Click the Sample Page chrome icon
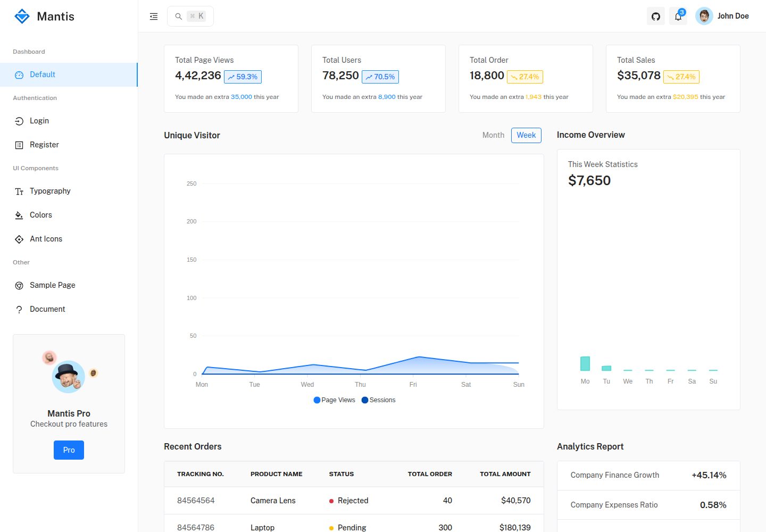 (19, 286)
